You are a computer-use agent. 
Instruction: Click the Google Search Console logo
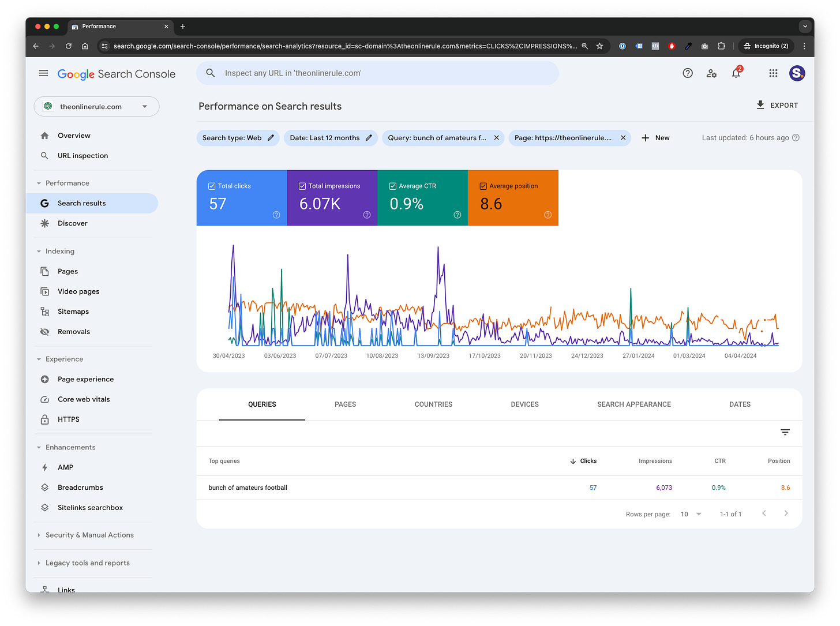[117, 74]
